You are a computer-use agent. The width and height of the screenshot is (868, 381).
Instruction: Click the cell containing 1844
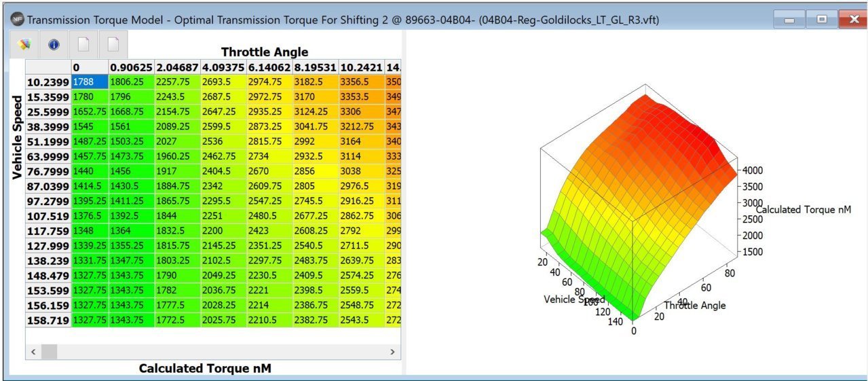click(x=177, y=216)
